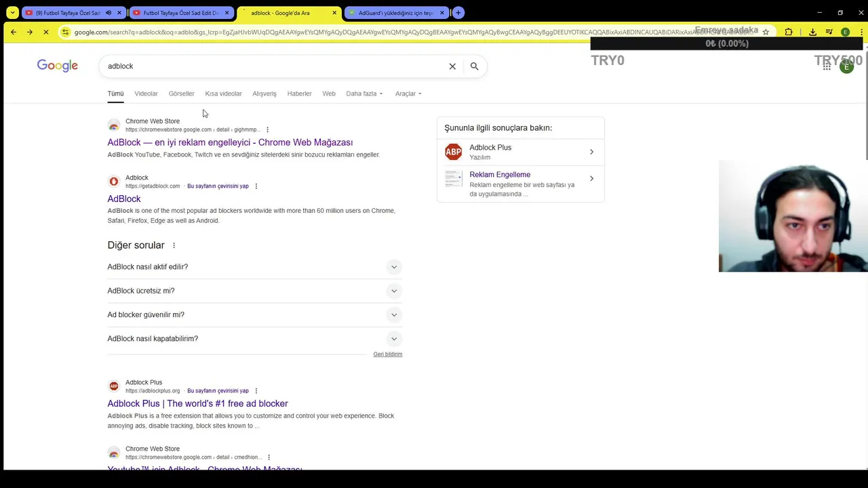This screenshot has width=868, height=488.
Task: Open media controls icon in toolbar
Action: (x=829, y=32)
